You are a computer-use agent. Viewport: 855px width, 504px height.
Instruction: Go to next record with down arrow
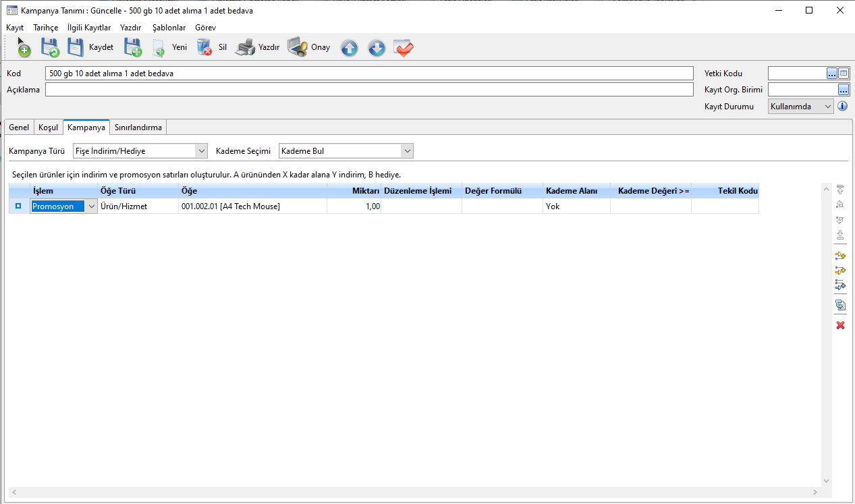point(377,48)
